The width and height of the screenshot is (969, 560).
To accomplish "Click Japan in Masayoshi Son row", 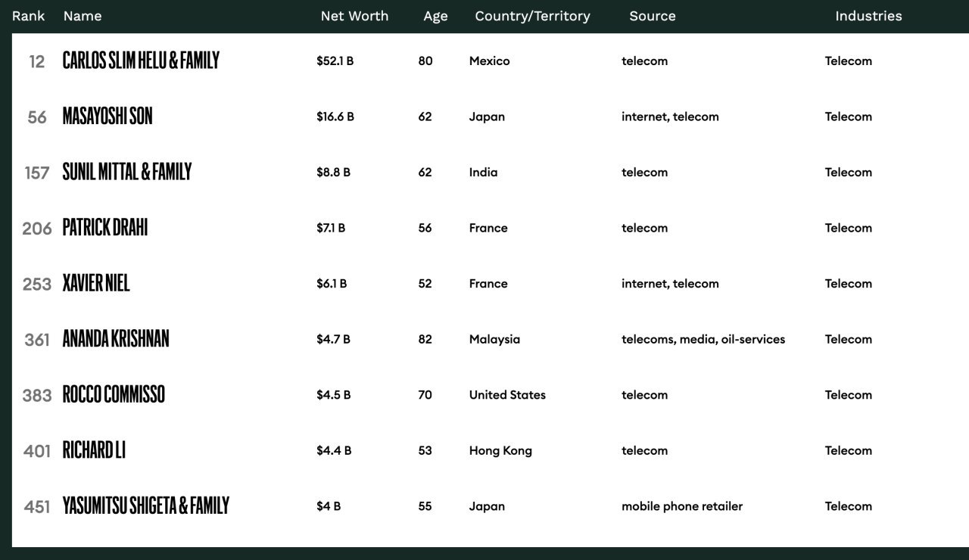I will (487, 117).
